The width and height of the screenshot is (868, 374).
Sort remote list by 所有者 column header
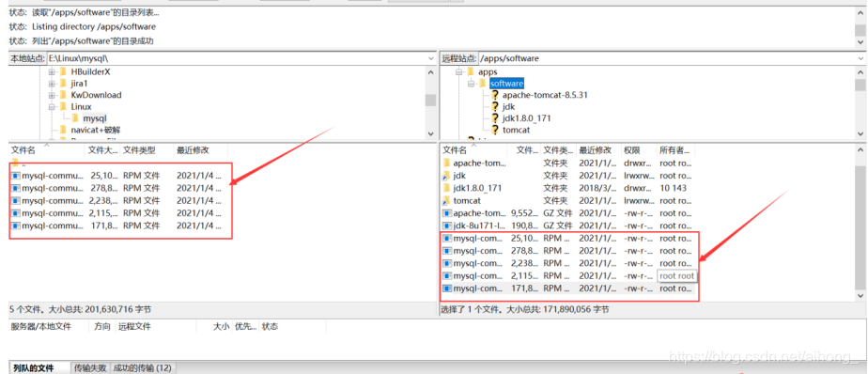click(675, 149)
